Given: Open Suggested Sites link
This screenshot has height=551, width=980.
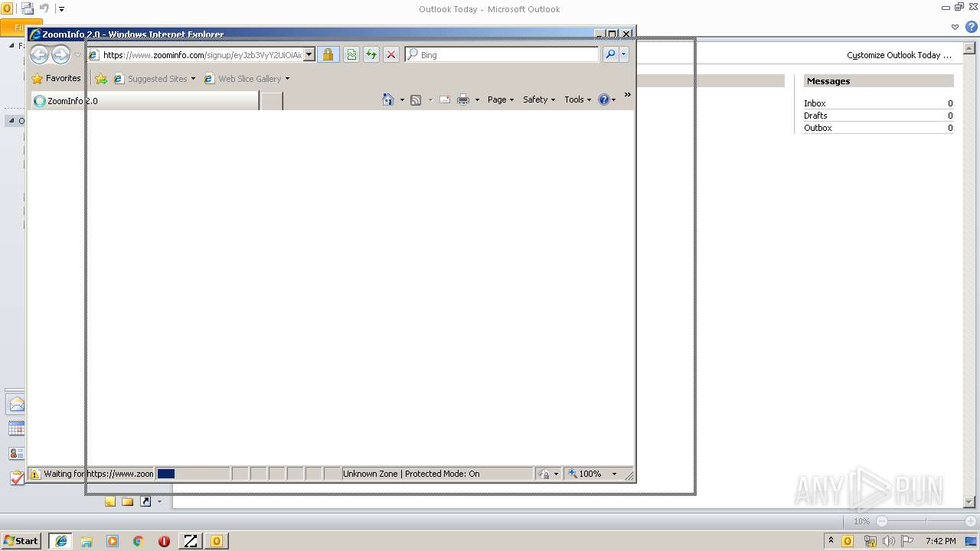Looking at the screenshot, I should coord(153,79).
